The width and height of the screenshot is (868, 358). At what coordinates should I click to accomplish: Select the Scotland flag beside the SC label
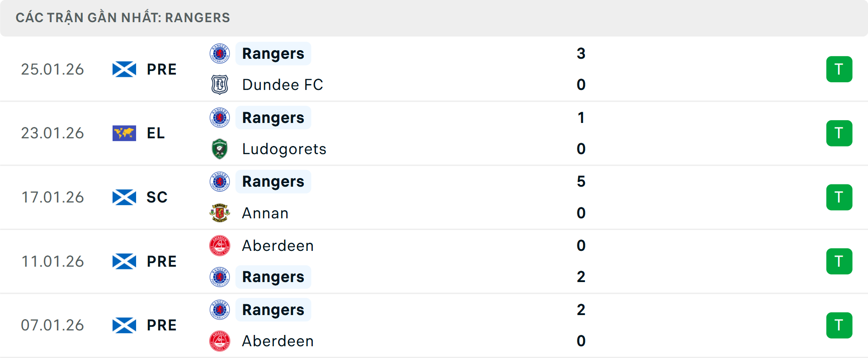pos(123,197)
